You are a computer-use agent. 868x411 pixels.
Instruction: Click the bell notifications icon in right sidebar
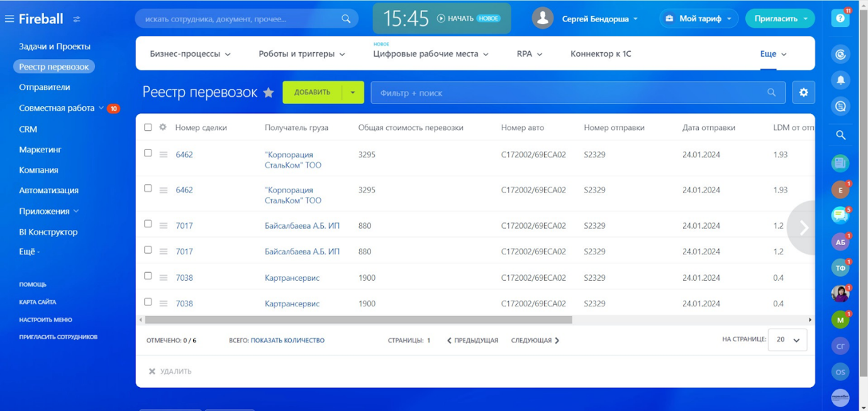[840, 80]
